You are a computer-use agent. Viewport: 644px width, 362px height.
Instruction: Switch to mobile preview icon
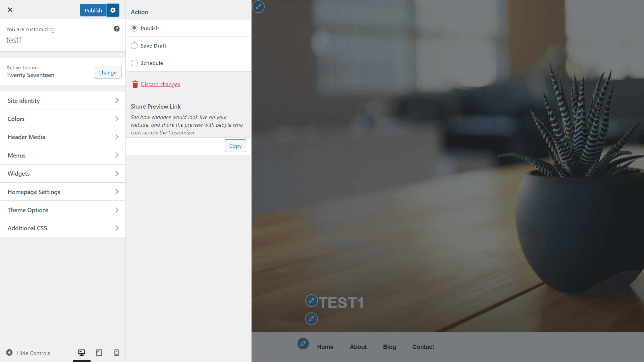(116, 353)
